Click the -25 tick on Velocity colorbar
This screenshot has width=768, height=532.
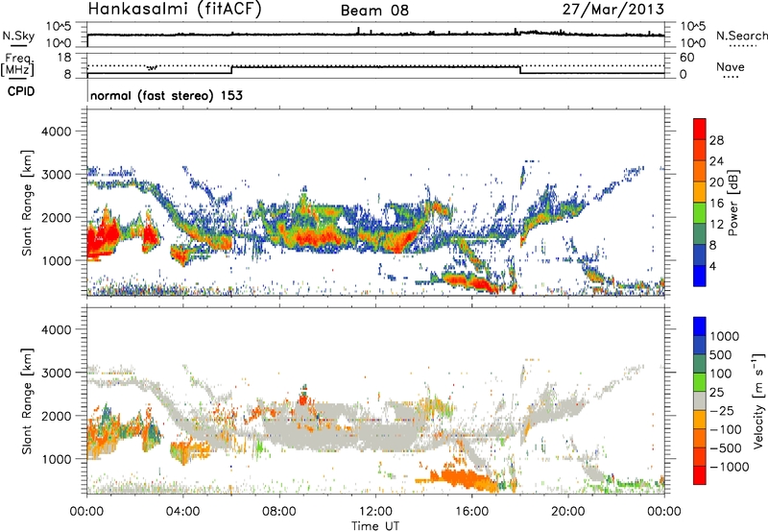tap(721, 410)
